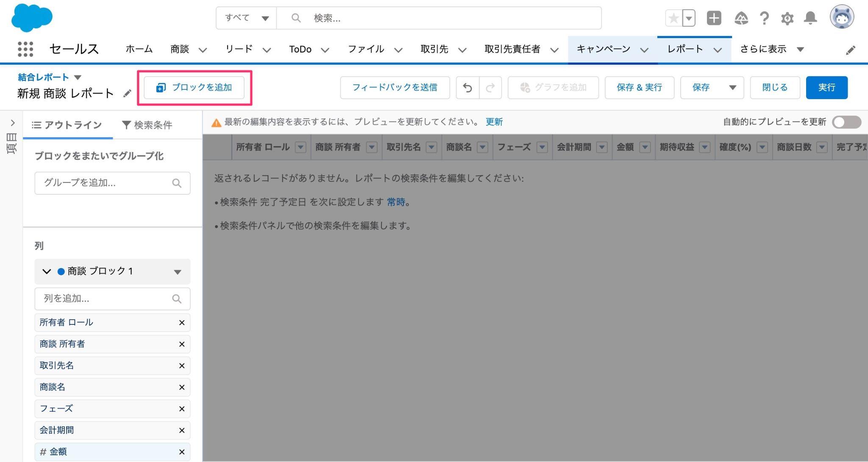868x462 pixels.
Task: Open the App Launcher grid icon
Action: tap(25, 49)
